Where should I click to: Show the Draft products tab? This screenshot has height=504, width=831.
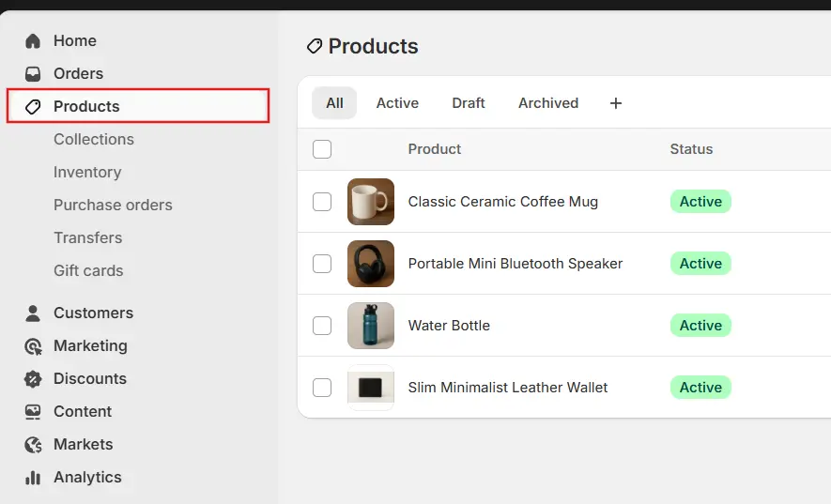click(x=469, y=103)
